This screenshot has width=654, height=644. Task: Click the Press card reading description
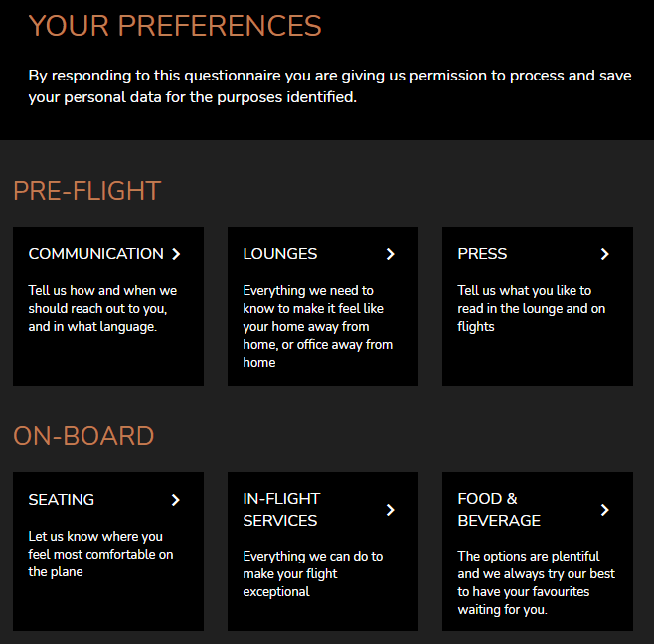pos(531,308)
